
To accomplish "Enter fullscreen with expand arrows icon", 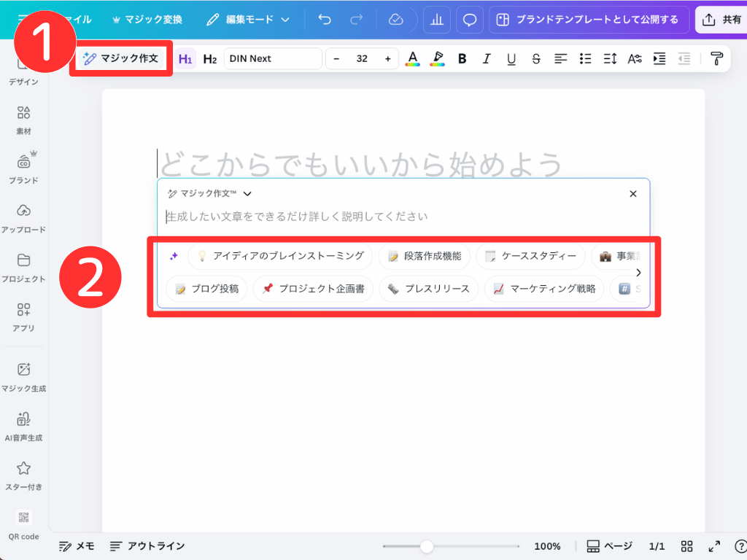I will coord(714,546).
